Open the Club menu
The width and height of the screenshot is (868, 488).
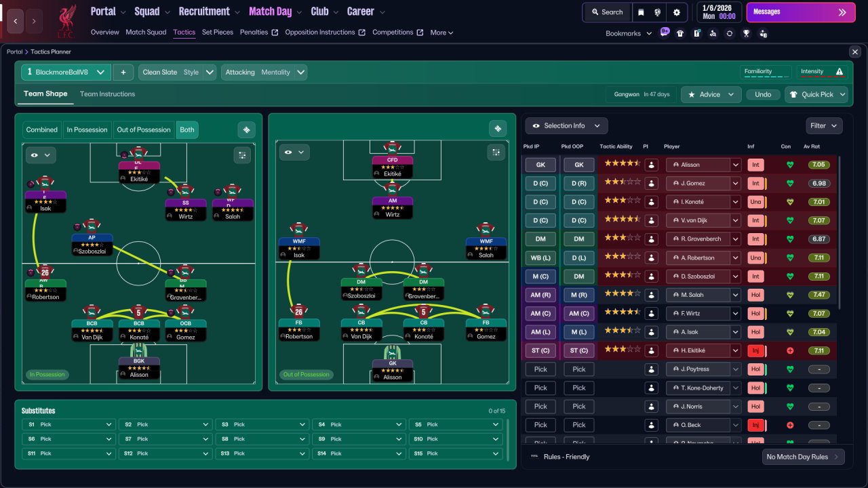point(325,12)
